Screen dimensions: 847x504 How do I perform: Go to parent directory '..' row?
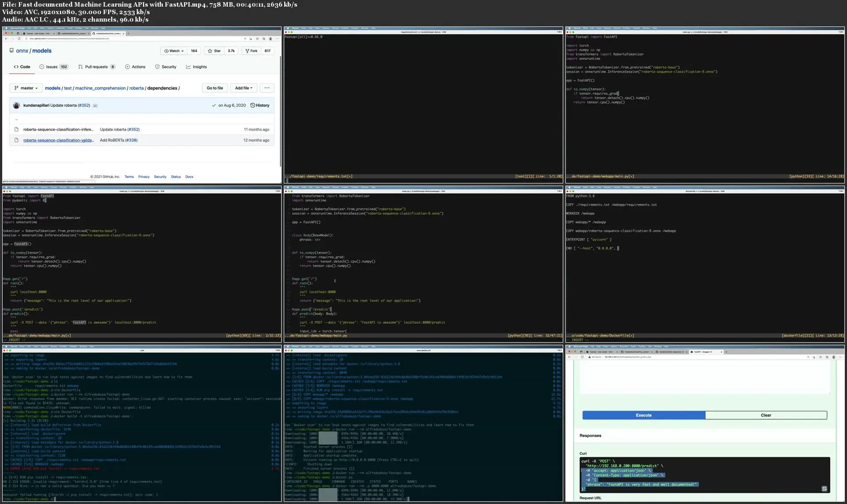click(141, 119)
